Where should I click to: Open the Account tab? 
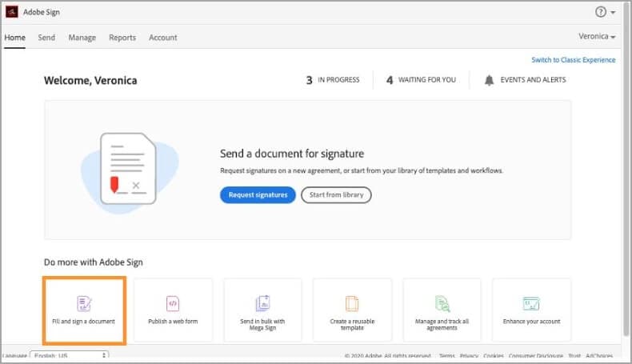click(163, 38)
